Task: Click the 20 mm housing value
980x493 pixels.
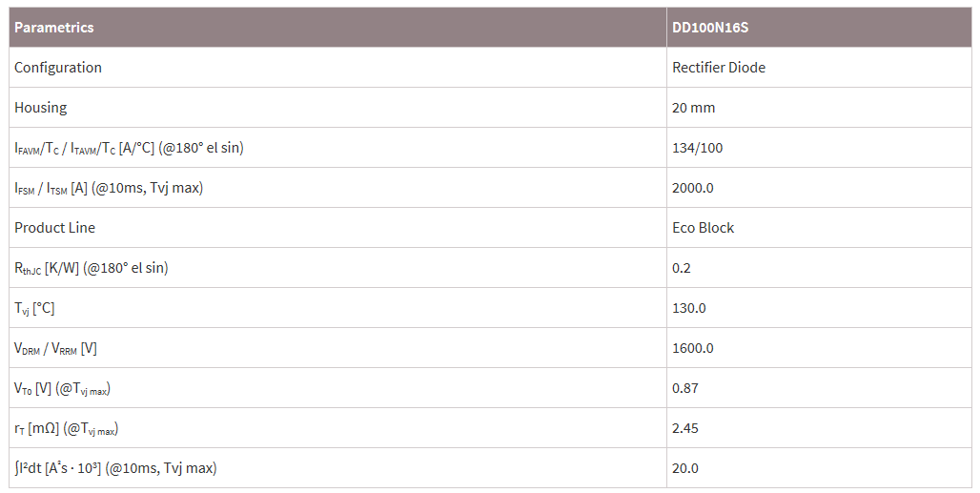Action: coord(694,108)
